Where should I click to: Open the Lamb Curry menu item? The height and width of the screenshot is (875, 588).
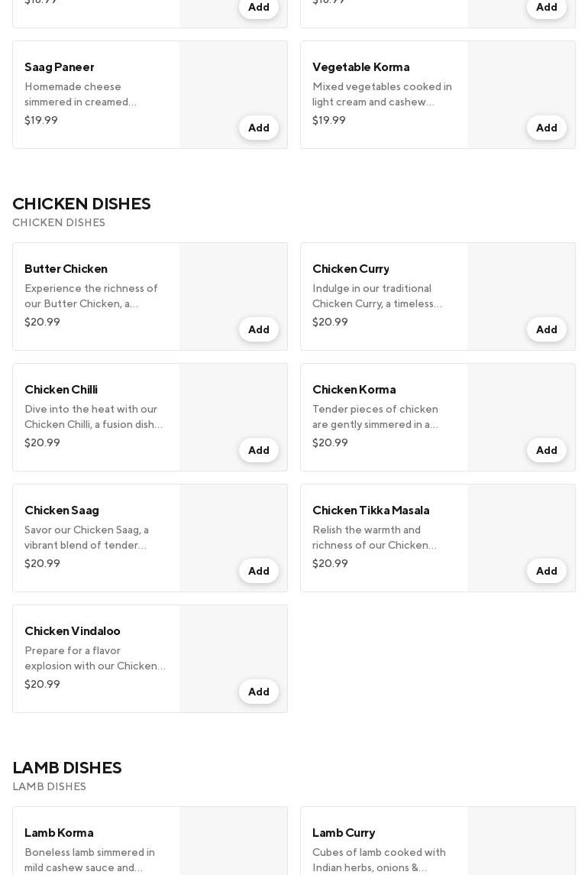point(344,832)
